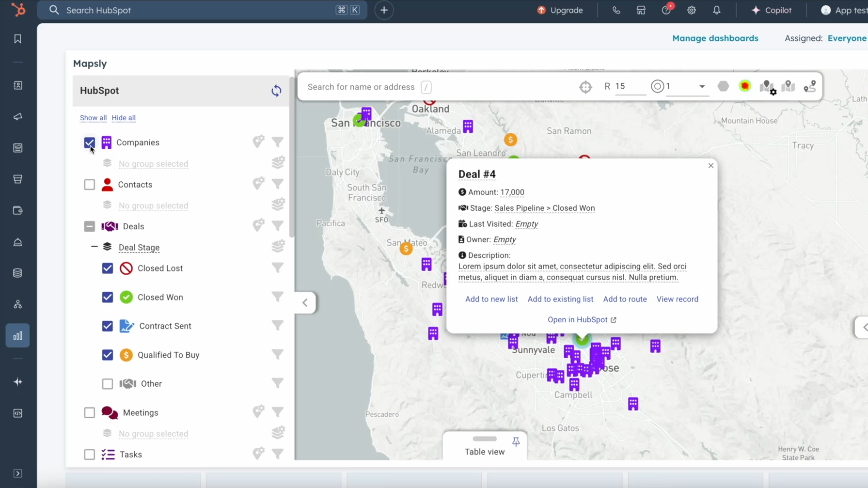Click the HubSpot refresh sync icon
The width and height of the screenshot is (868, 488).
276,91
